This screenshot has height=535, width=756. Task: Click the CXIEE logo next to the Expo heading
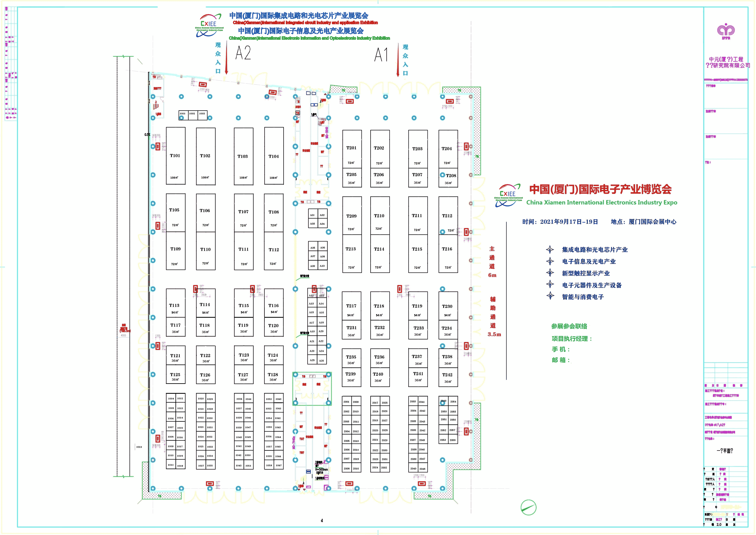[x=508, y=195]
